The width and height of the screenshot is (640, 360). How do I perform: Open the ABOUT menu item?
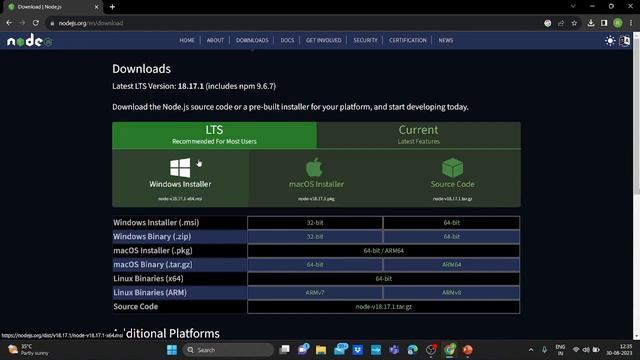pyautogui.click(x=215, y=40)
